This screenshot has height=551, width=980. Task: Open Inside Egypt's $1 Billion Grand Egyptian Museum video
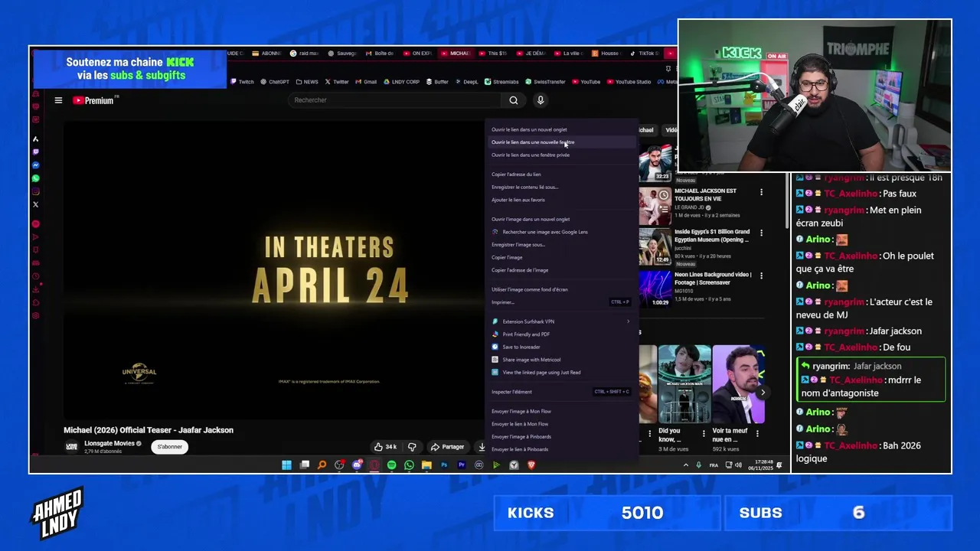click(x=712, y=236)
